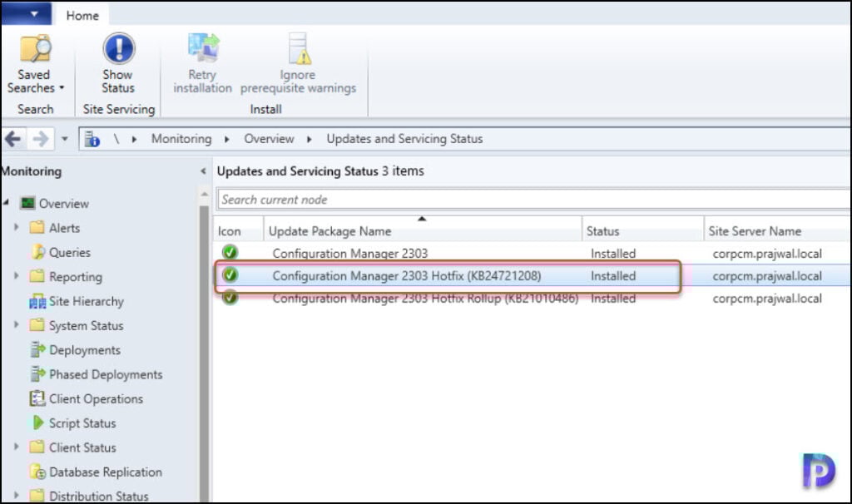
Task: Click the Client Status folder icon
Action: (37, 447)
